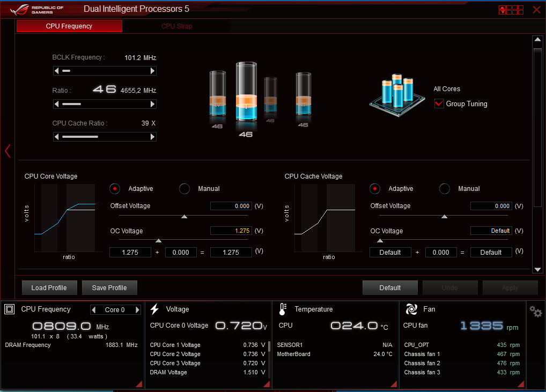Expand Voltage panel via red corner triangle
Viewport: 546px width, 392px height.
pos(267,384)
